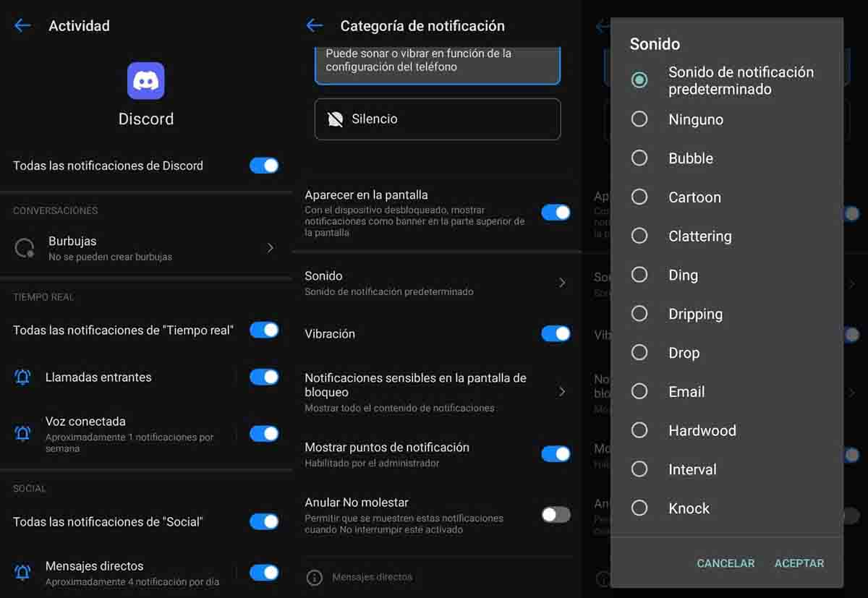Tap the Sonido dialog title
The image size is (868, 598).
(x=655, y=44)
